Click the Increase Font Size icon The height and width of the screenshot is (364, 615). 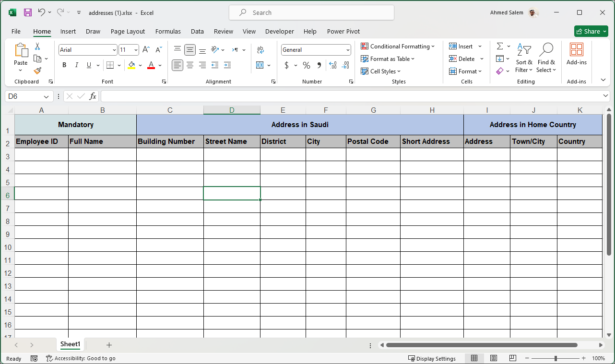pyautogui.click(x=146, y=50)
